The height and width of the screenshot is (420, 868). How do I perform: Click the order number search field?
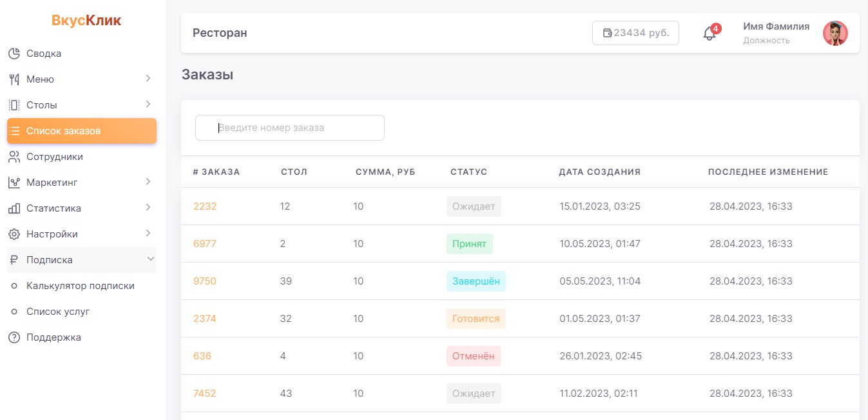290,128
